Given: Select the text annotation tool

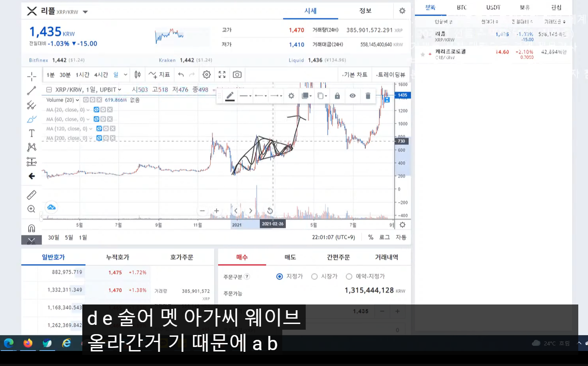Looking at the screenshot, I should point(31,133).
